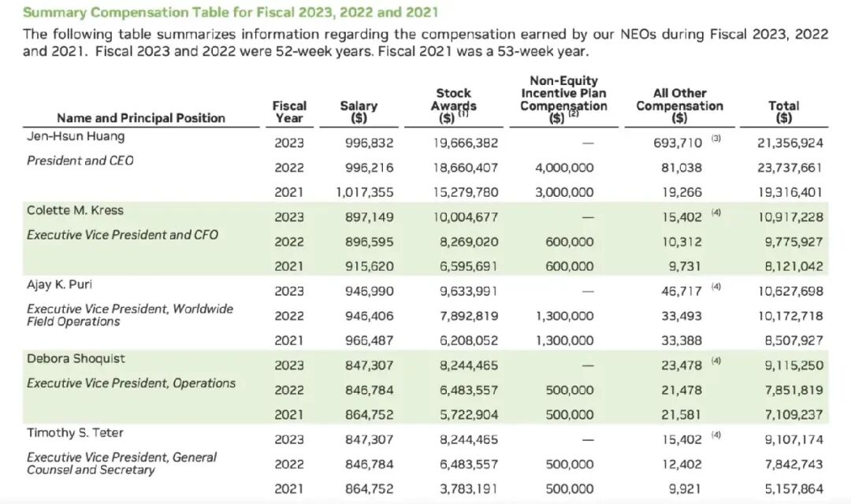851x504 pixels.
Task: Click the salary value 1,017,355
Action: 365,193
